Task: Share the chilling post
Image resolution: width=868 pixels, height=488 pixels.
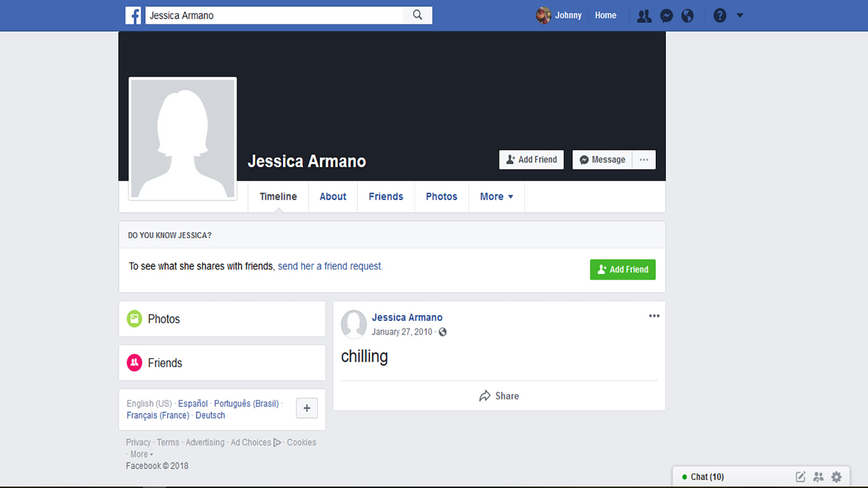Action: click(499, 396)
